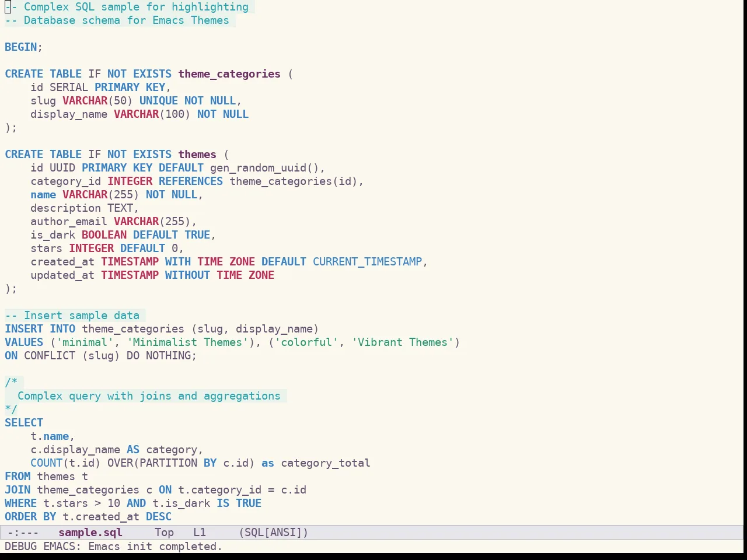747x560 pixels.
Task: Place cursor on the BEGIN; statement
Action: [x=23, y=47]
